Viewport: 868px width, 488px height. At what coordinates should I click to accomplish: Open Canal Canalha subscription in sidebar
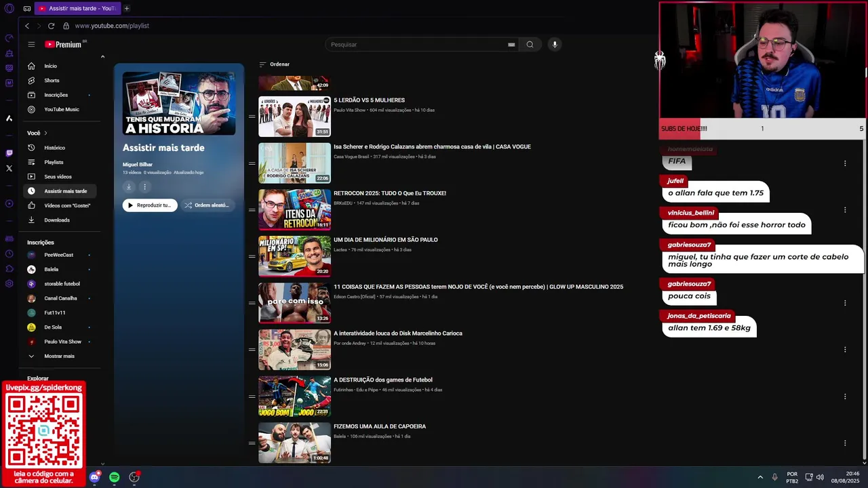tap(60, 298)
